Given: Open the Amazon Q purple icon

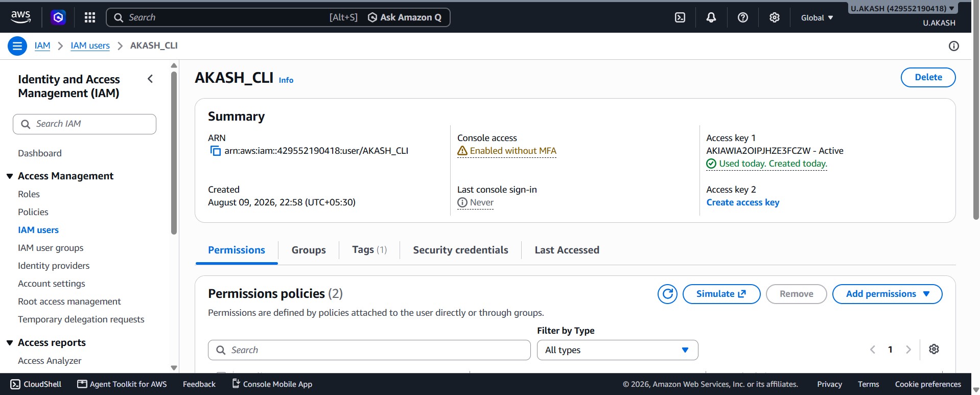Looking at the screenshot, I should 58,17.
